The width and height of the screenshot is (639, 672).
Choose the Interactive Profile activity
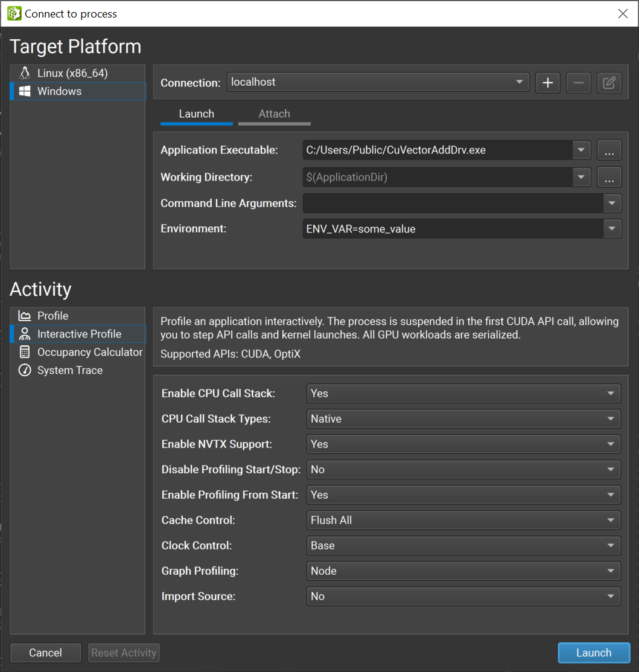[x=78, y=334]
